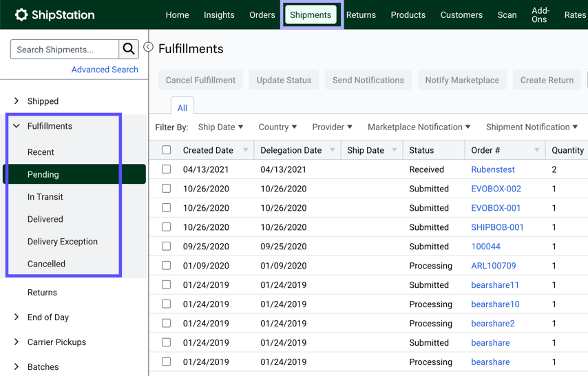Open the Scan menu item
The height and width of the screenshot is (376, 588).
click(x=507, y=15)
